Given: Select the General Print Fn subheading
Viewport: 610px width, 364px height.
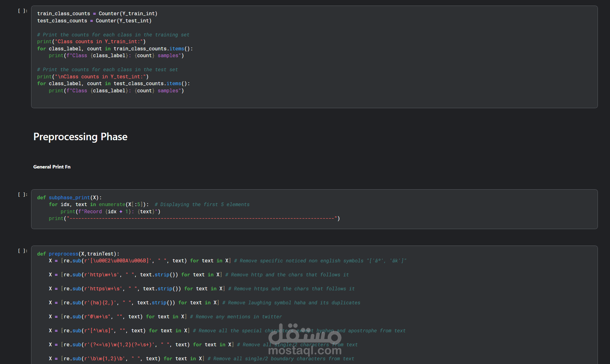Looking at the screenshot, I should (x=52, y=167).
